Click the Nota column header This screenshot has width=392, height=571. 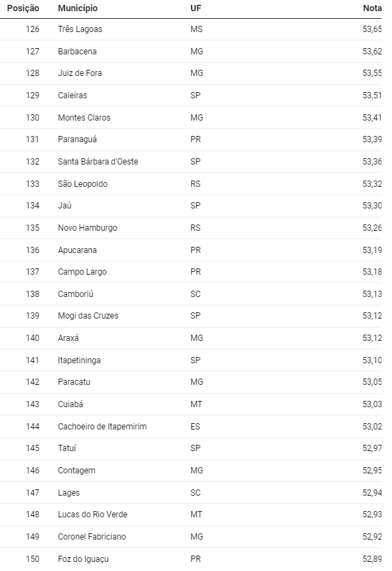[372, 8]
